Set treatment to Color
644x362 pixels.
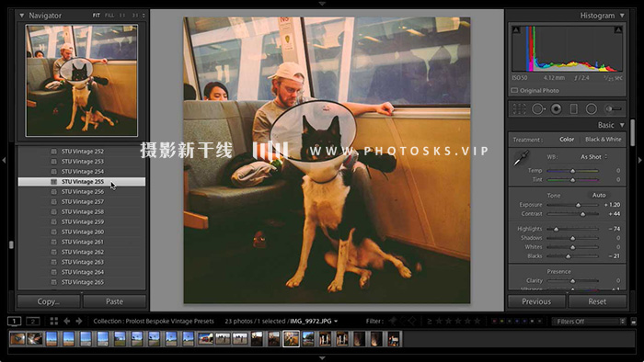point(567,140)
